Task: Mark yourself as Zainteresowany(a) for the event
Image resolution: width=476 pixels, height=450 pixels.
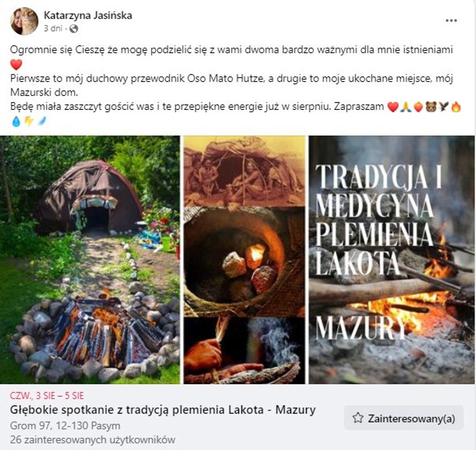Action: (x=403, y=418)
